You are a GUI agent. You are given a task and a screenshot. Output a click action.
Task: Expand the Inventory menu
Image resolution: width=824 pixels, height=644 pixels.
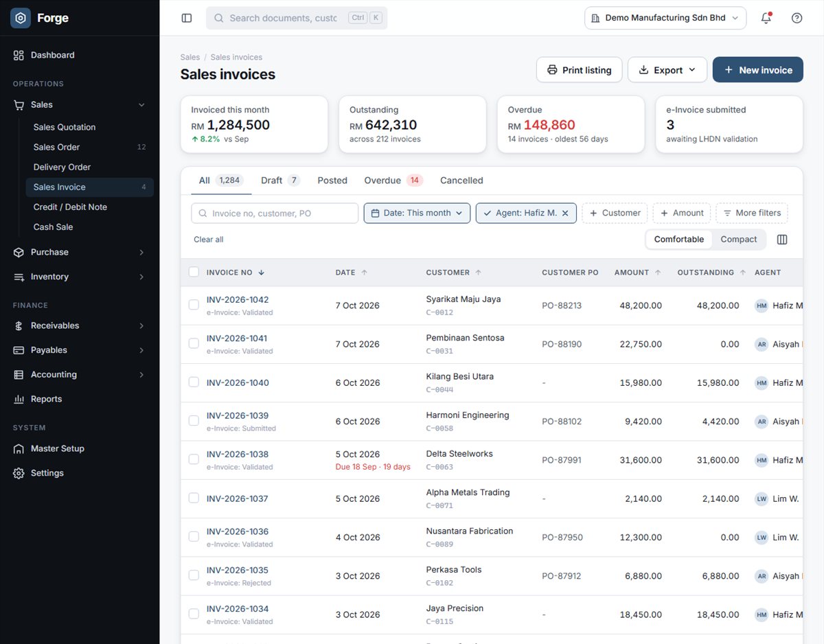click(80, 277)
